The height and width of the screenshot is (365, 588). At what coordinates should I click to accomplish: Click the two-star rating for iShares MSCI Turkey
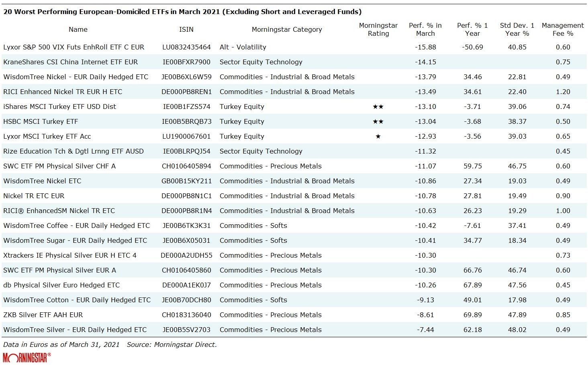coord(378,107)
